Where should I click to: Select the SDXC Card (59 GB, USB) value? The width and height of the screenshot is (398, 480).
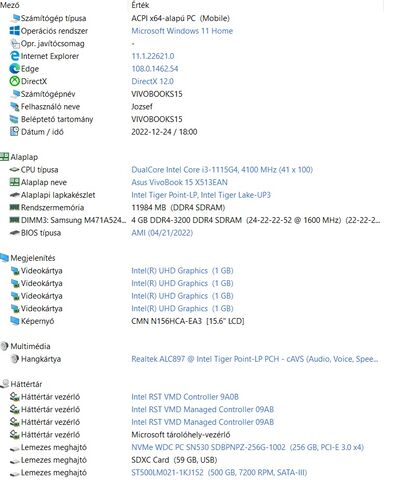[x=174, y=460]
